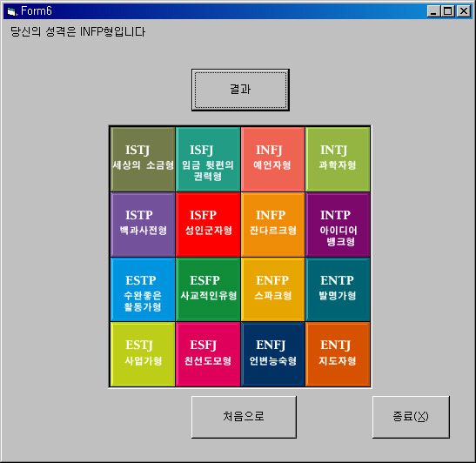Select the INTP 아이디어 뱅크형 tile
The width and height of the screenshot is (476, 463).
[338, 225]
